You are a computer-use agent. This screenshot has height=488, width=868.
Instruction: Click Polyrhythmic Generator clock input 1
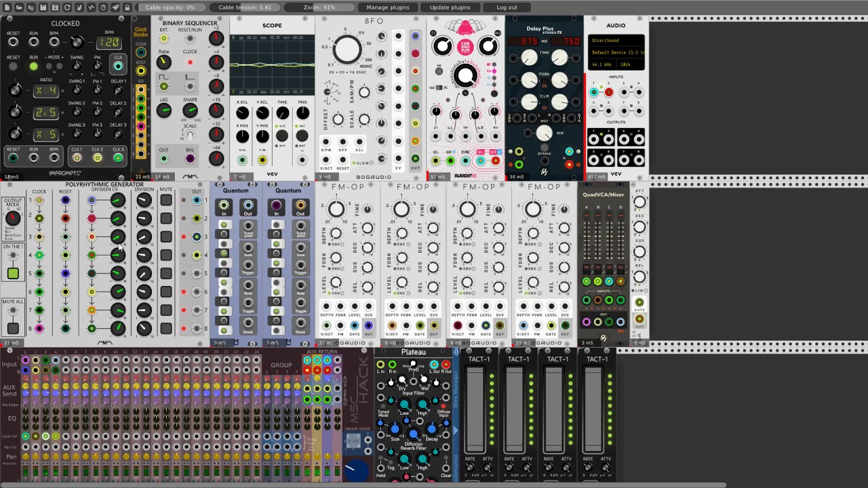(39, 201)
